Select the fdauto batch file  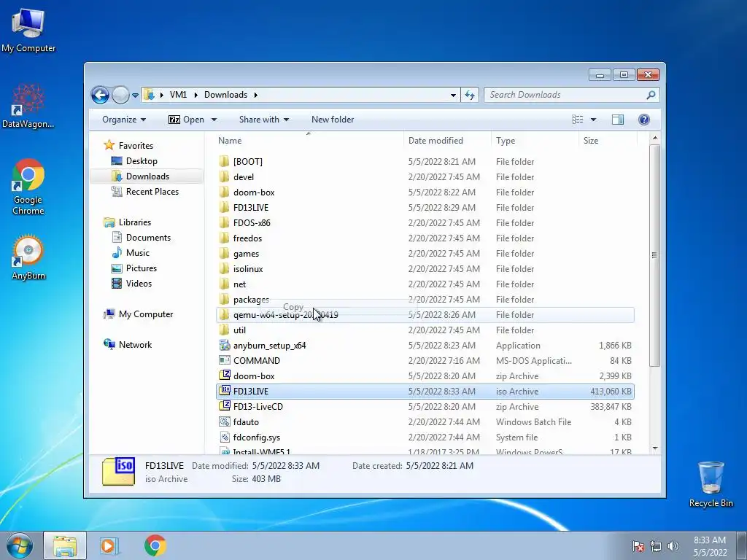tap(425, 422)
